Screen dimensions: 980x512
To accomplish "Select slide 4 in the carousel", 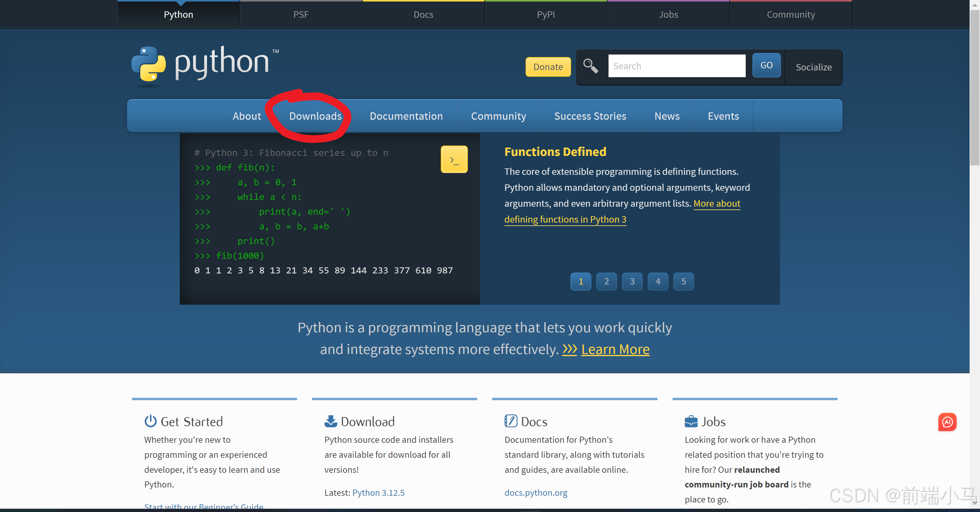I will point(658,281).
